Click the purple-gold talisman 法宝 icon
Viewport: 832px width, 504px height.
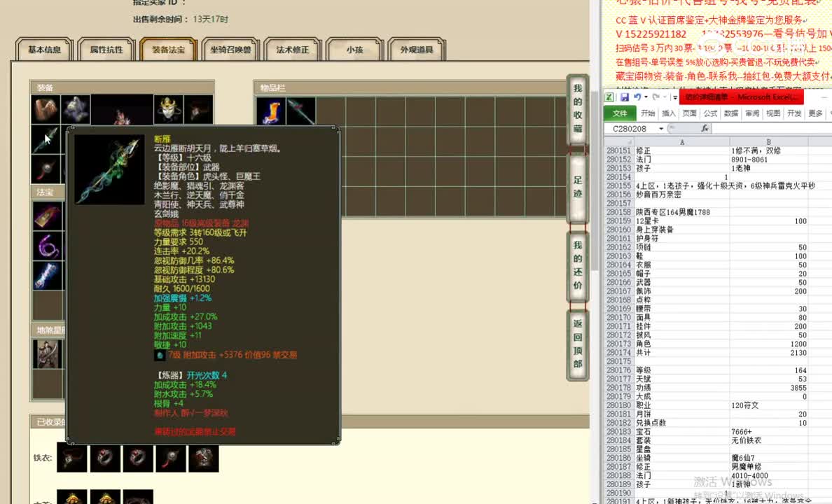point(47,216)
